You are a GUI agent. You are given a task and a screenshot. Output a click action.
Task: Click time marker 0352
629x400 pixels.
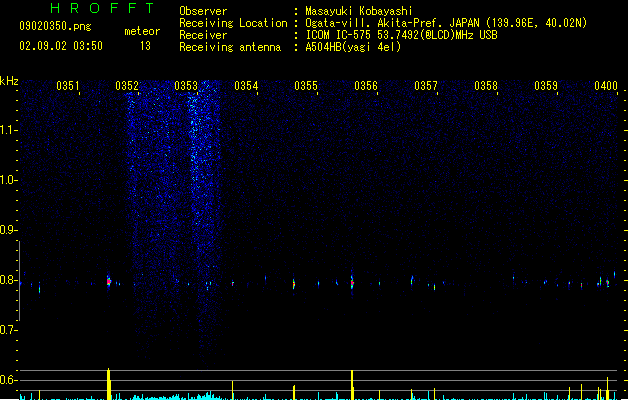coord(127,86)
